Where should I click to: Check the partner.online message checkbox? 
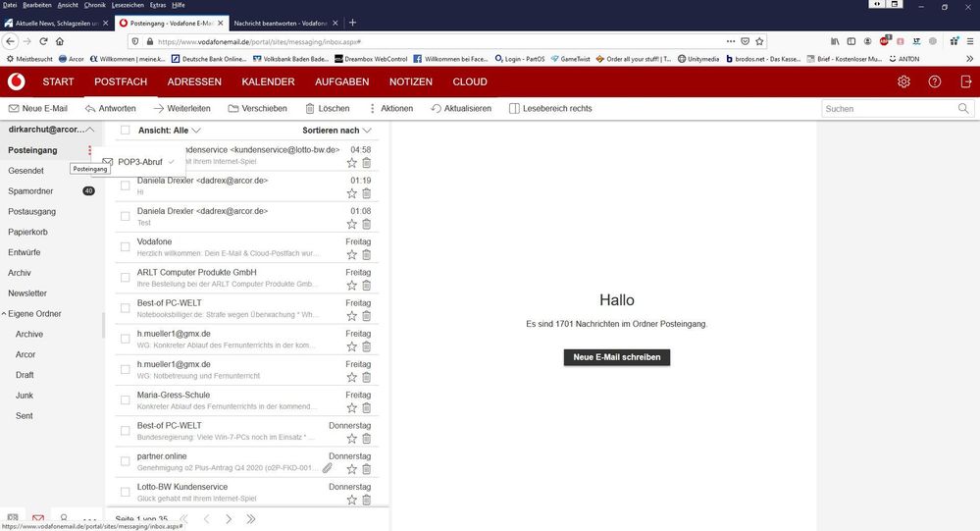[x=125, y=461]
